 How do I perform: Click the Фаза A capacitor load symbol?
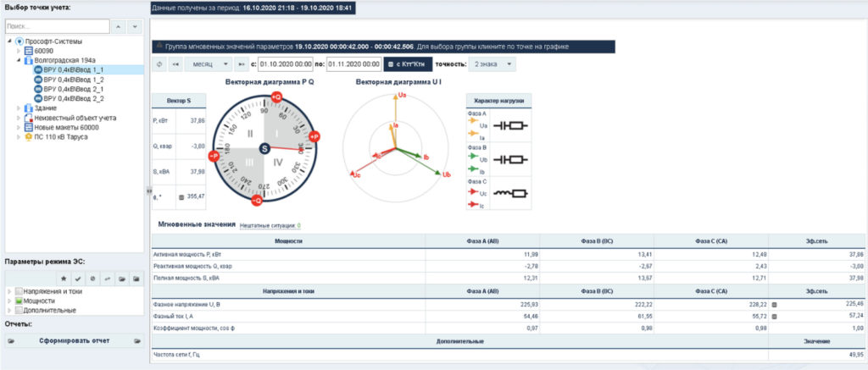509,126
